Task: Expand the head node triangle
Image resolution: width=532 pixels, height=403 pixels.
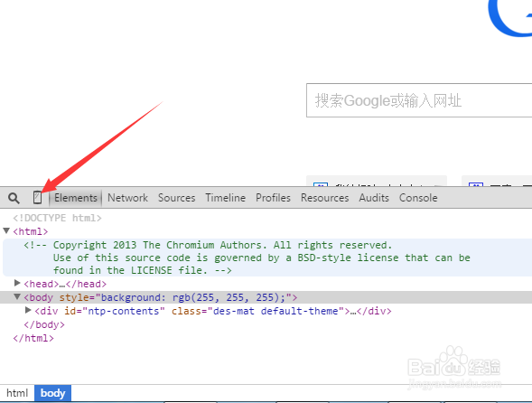Action: coord(17,283)
